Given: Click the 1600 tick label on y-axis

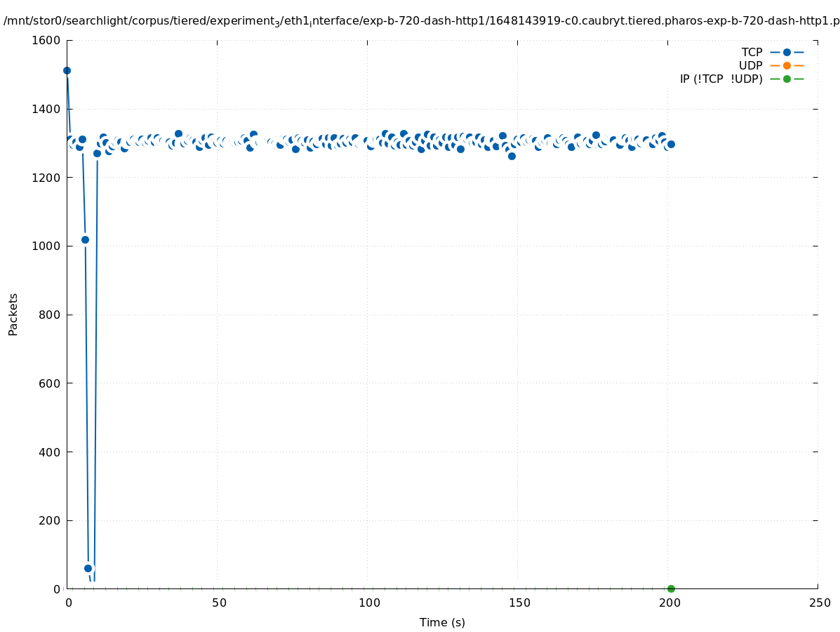Looking at the screenshot, I should tap(46, 40).
